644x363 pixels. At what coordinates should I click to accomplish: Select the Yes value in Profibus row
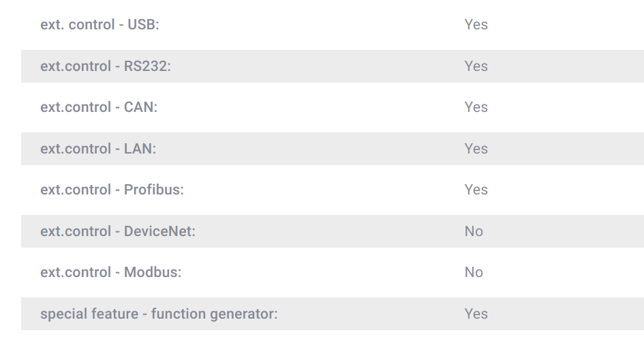tap(476, 190)
